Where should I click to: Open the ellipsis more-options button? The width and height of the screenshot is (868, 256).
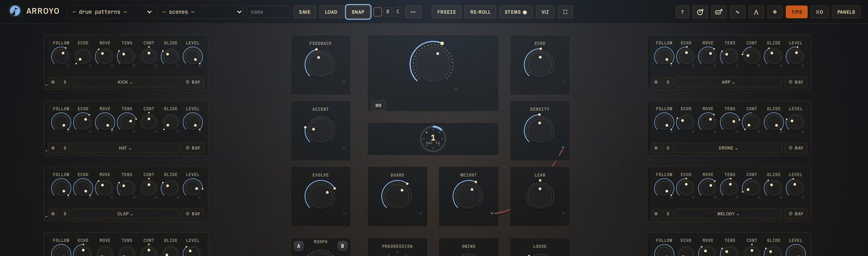point(413,12)
